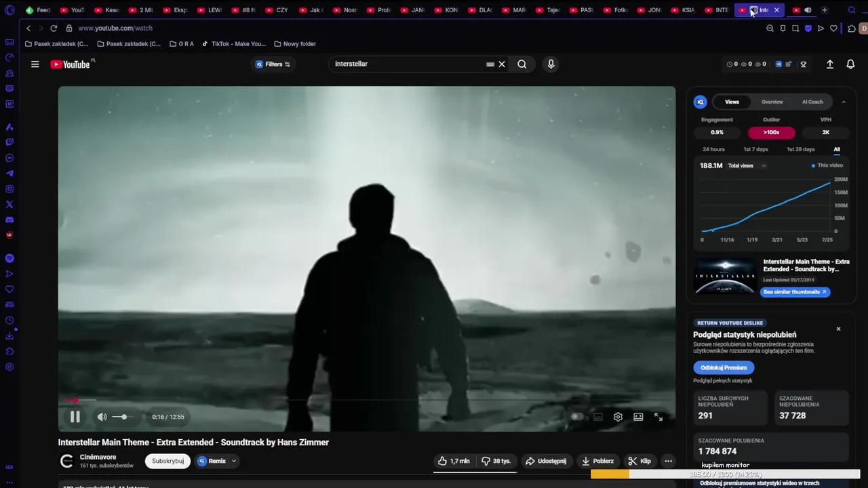The height and width of the screenshot is (488, 868).
Task: Reload the page in browser toolbar
Action: [54, 28]
